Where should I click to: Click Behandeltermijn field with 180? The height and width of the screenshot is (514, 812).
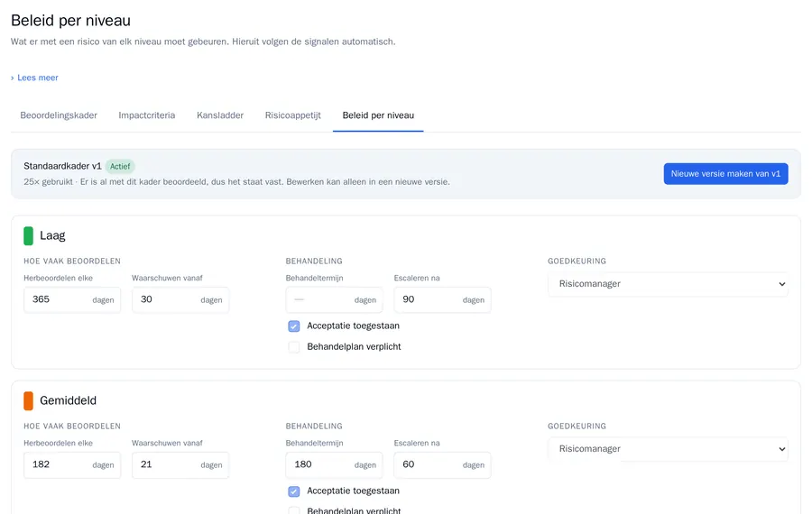334,464
